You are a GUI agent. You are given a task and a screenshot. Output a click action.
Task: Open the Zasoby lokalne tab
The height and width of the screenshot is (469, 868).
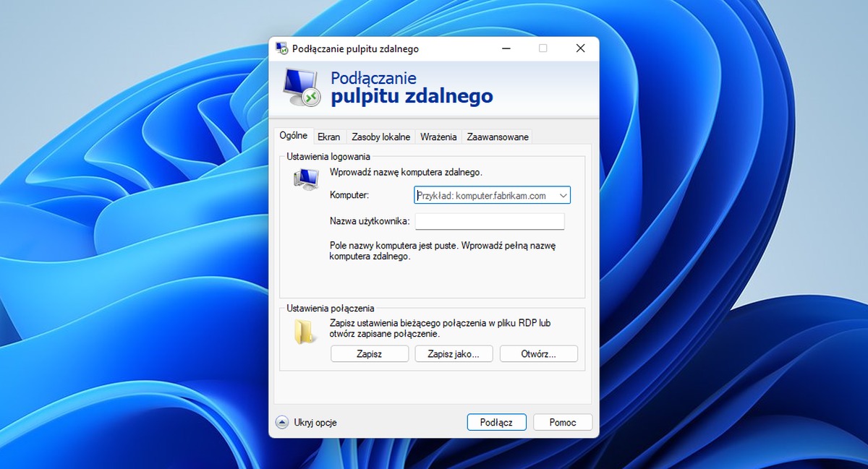[380, 137]
